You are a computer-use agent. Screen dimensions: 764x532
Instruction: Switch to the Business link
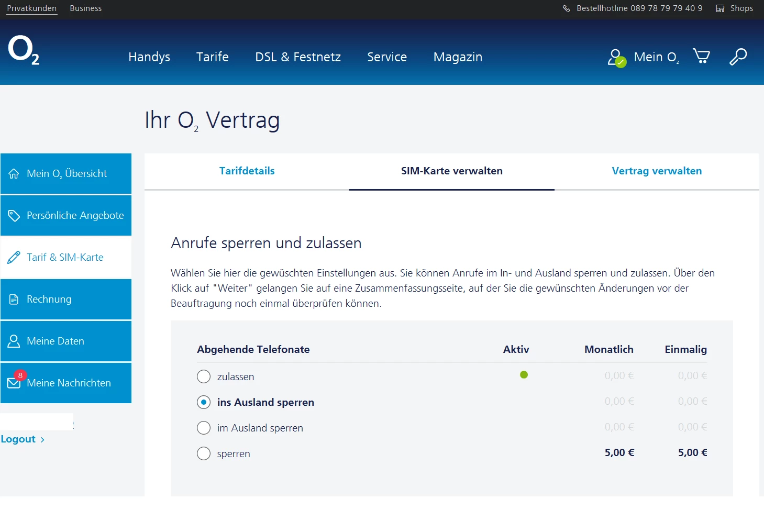(x=86, y=8)
